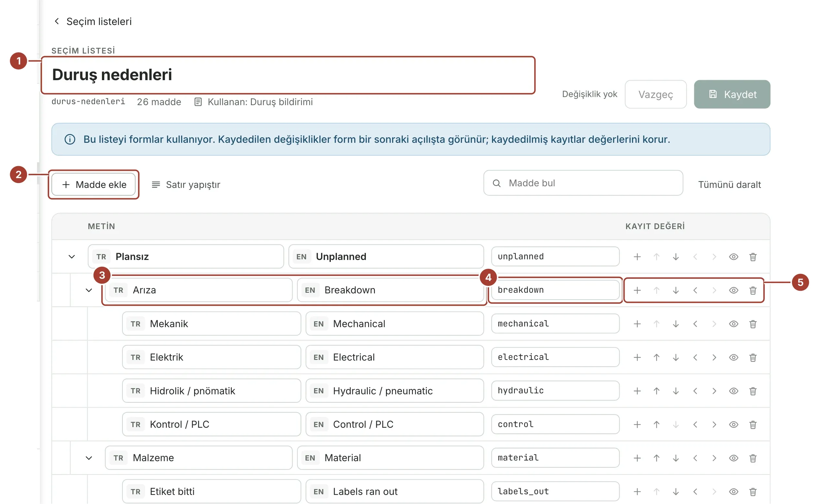Screen dimensions: 819x504
Task: Add a new item with Madde ekle
Action: (x=94, y=185)
